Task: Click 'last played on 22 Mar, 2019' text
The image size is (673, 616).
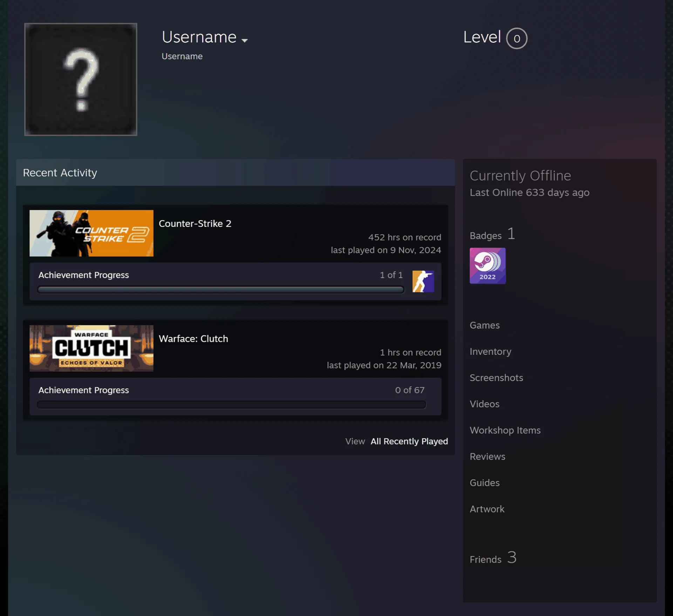Action: 384,366
